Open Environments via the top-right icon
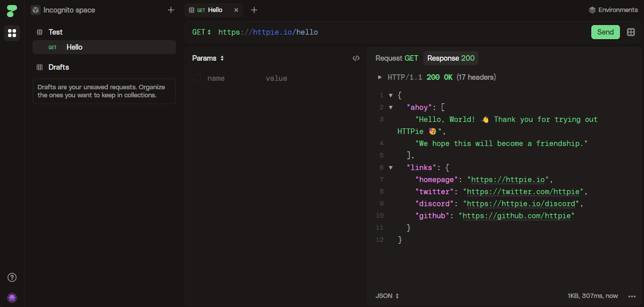 coord(592,10)
